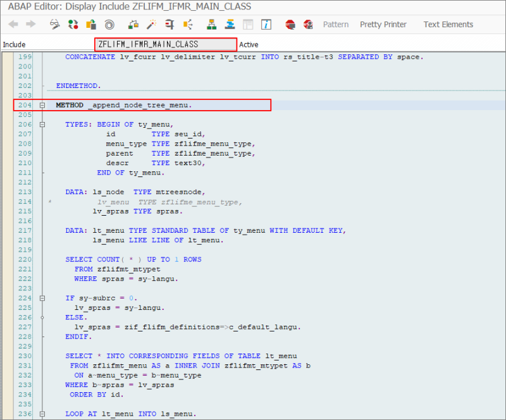Click the second stop-sign breakpoint icon

pyautogui.click(x=307, y=24)
